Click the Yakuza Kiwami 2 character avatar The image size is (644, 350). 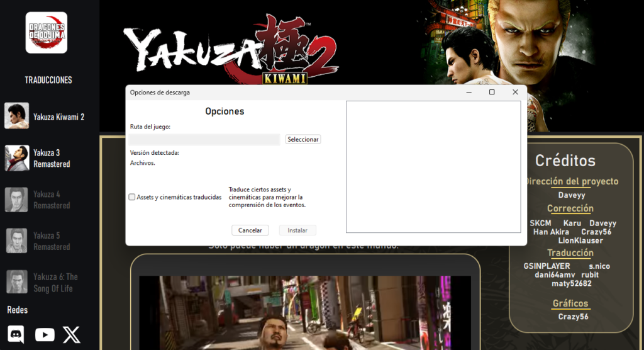[17, 116]
